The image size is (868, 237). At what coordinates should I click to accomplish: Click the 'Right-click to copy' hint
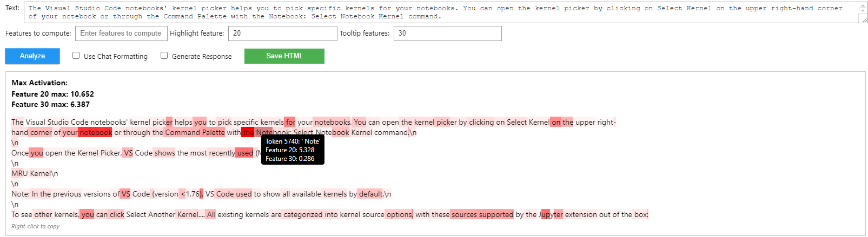pyautogui.click(x=35, y=227)
